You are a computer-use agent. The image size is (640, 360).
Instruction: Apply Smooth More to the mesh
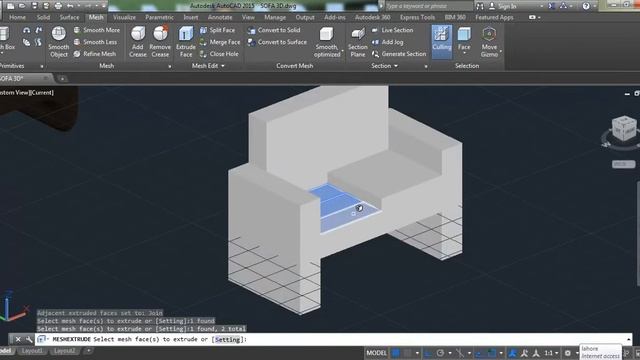click(x=97, y=30)
